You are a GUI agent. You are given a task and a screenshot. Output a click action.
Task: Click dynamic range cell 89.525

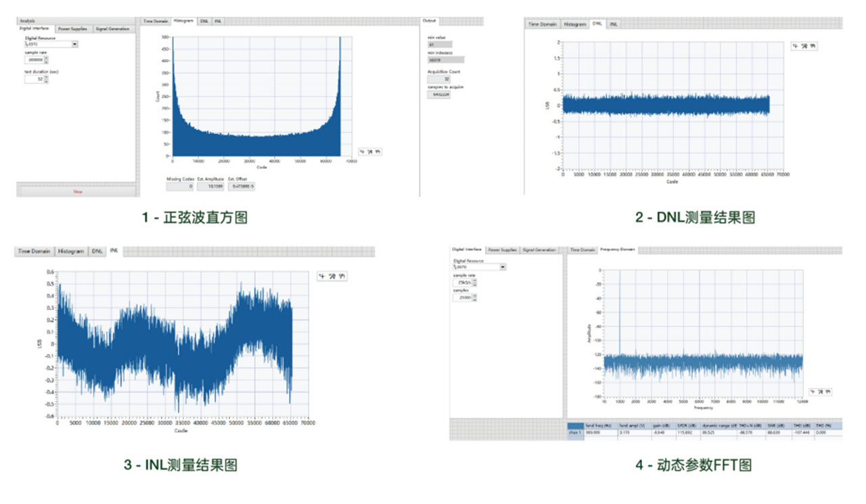719,432
